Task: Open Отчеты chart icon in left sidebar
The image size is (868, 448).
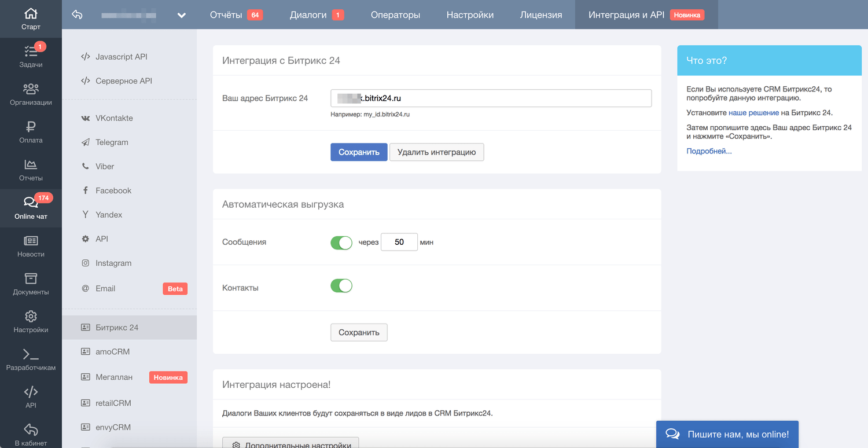Action: (x=31, y=164)
